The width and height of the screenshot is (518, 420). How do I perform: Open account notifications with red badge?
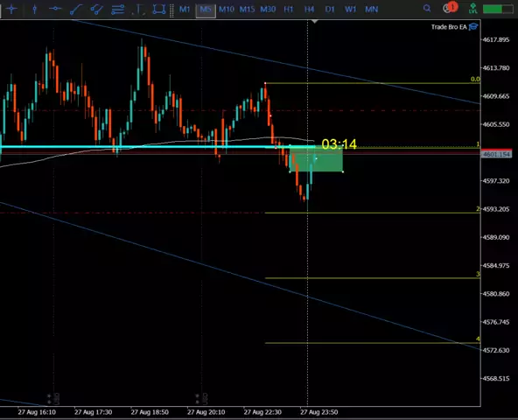[x=450, y=8]
